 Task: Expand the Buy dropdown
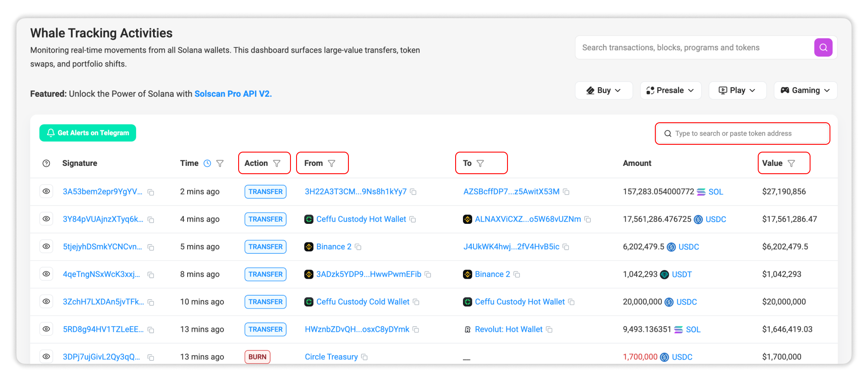[603, 90]
